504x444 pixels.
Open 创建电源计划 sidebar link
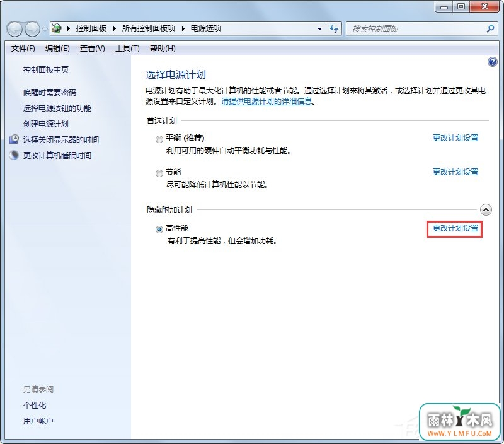[x=46, y=124]
